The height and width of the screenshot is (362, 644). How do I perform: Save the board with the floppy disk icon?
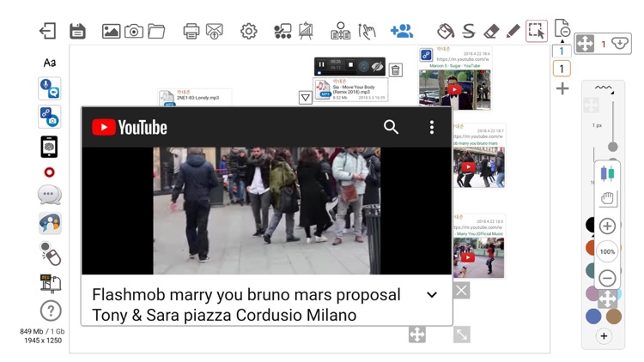pos(77,31)
